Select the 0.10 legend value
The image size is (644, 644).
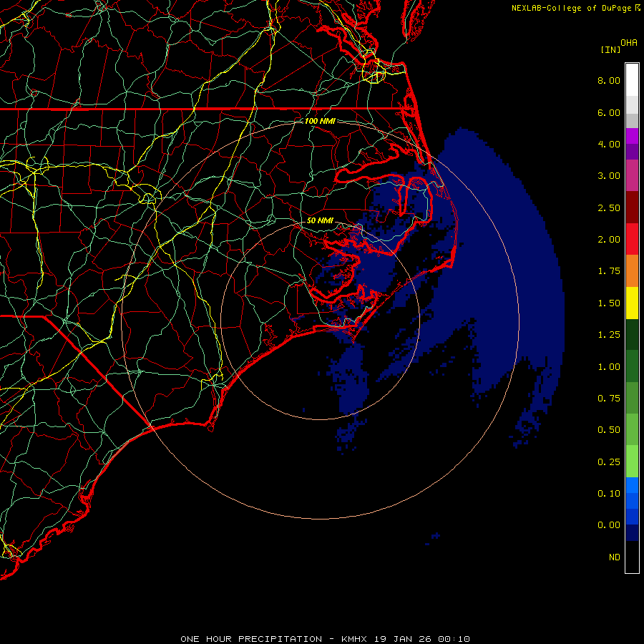coord(609,494)
